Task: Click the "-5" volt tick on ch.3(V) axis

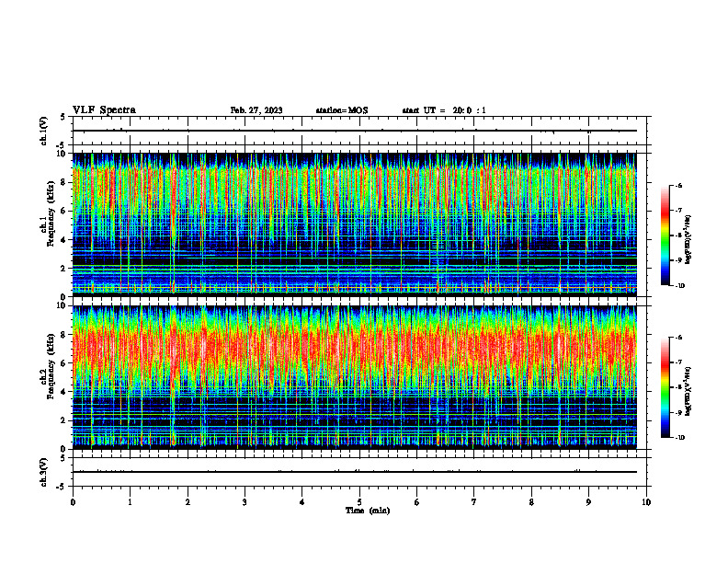Action: [63, 487]
